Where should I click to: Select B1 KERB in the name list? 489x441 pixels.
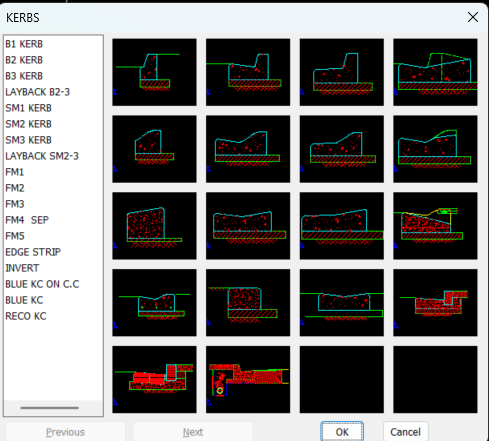24,44
